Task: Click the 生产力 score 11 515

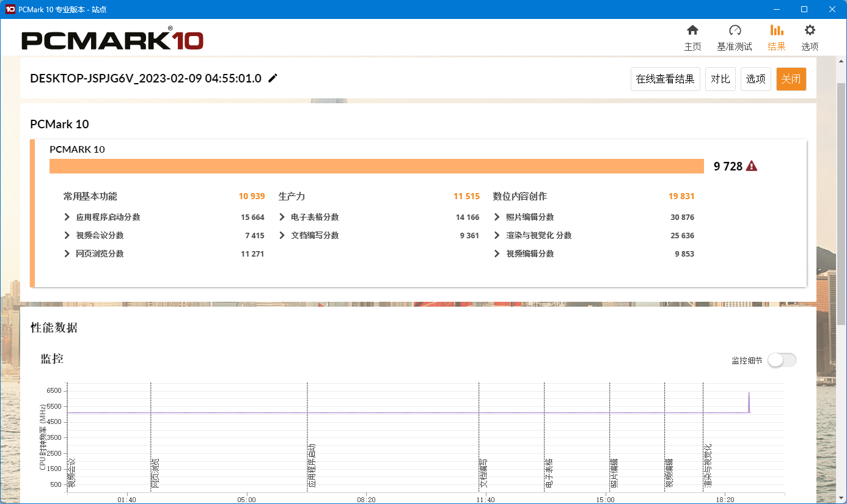Action: click(x=467, y=197)
